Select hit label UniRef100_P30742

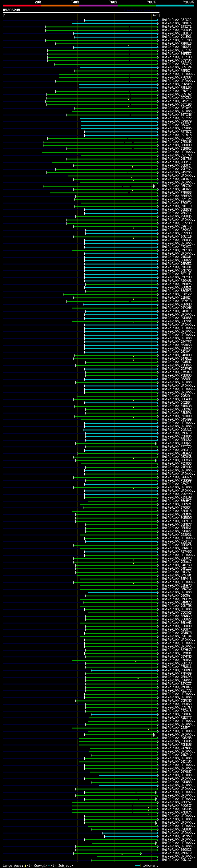pos(177,484)
